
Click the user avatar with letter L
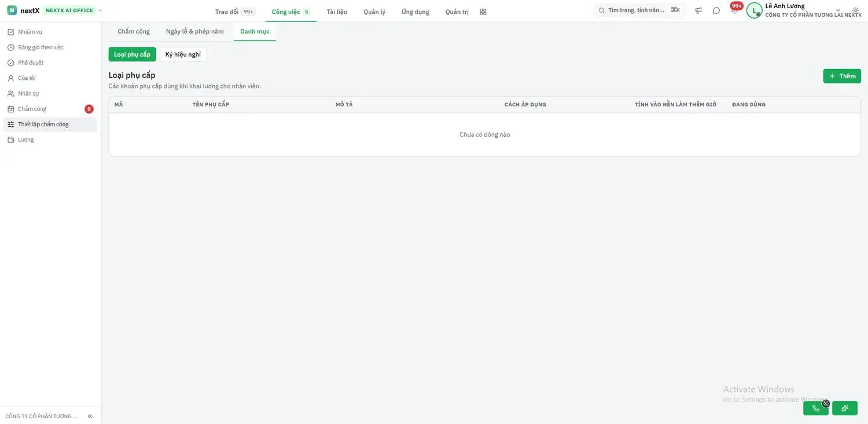pos(754,10)
